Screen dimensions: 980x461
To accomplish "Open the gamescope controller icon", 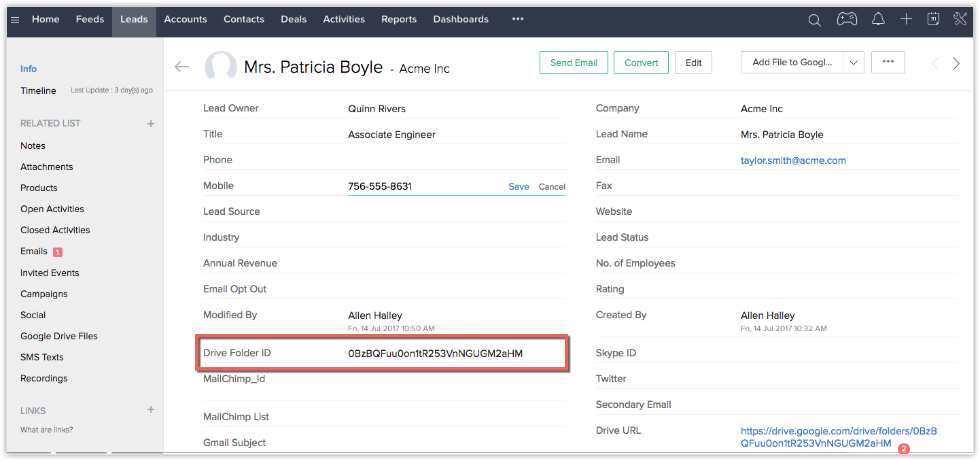I will [x=847, y=19].
